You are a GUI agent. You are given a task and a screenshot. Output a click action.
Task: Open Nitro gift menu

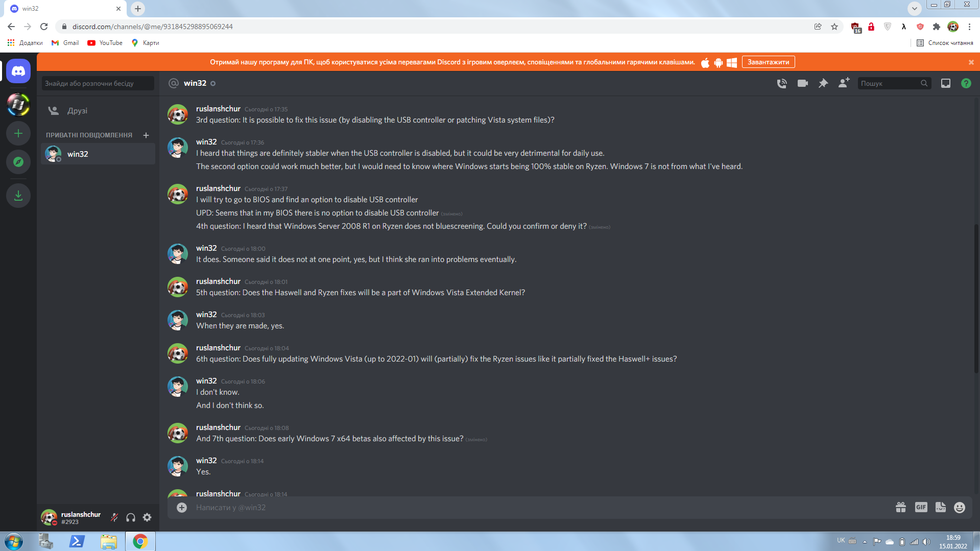point(900,507)
